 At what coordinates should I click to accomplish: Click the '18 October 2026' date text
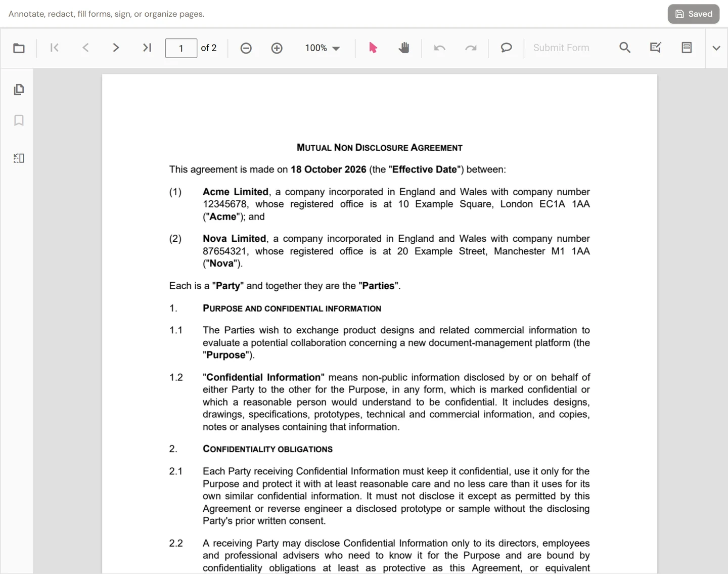click(x=329, y=169)
